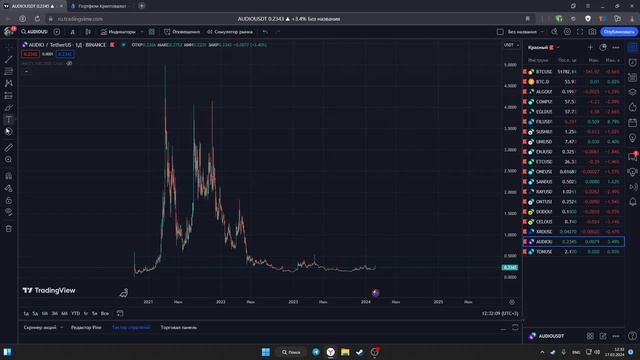Viewport: 640px width, 360px height.
Task: Select the Все date range
Action: [105, 313]
